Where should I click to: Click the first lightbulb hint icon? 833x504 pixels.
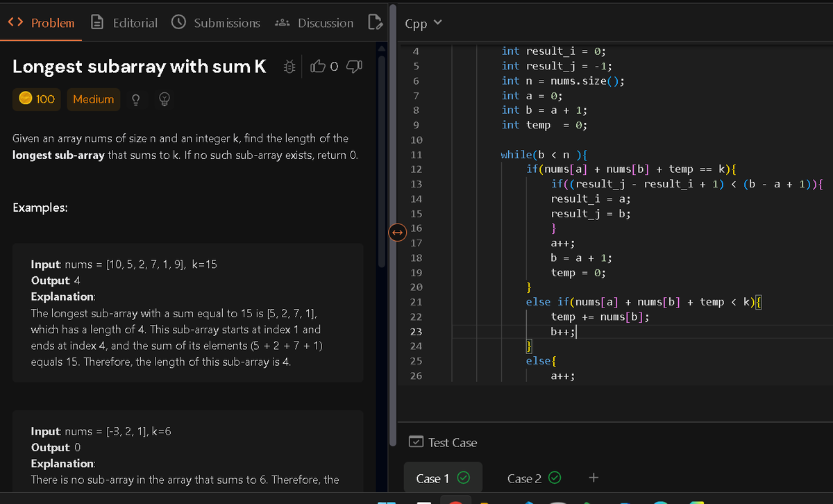click(137, 100)
